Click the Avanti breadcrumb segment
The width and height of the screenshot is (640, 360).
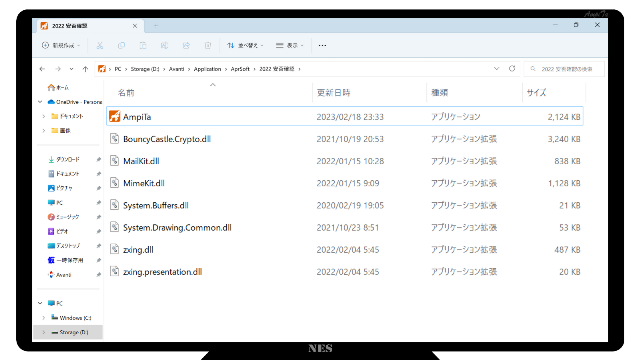[x=176, y=69]
